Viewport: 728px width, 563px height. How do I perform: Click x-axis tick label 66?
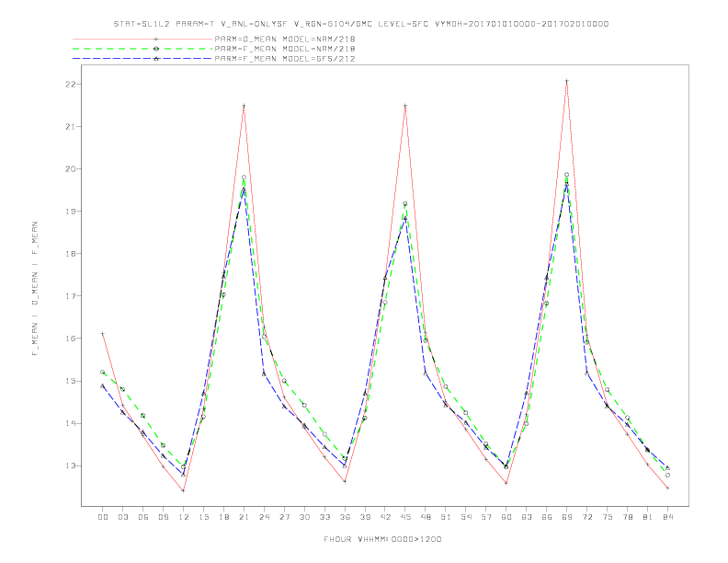[547, 517]
